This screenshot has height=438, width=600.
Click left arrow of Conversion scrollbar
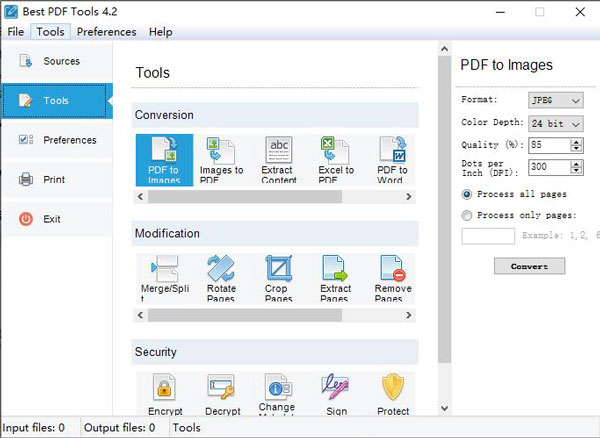[140, 197]
